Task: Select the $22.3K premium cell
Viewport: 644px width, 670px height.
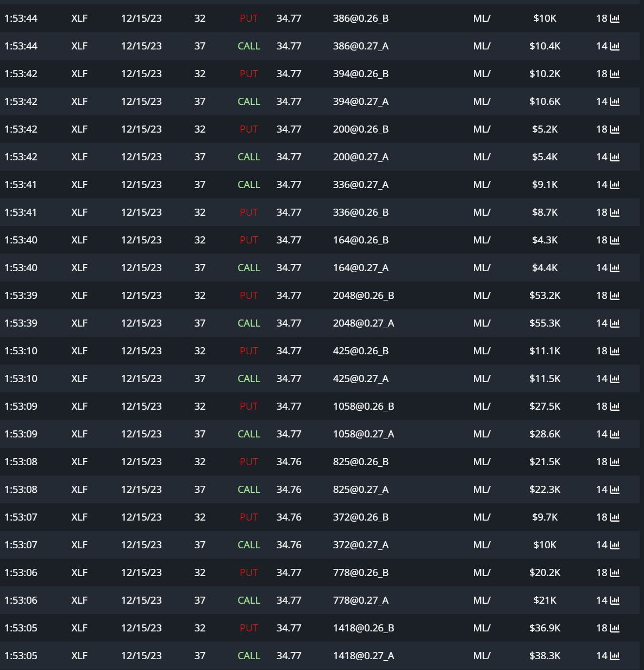Action: pyautogui.click(x=545, y=490)
